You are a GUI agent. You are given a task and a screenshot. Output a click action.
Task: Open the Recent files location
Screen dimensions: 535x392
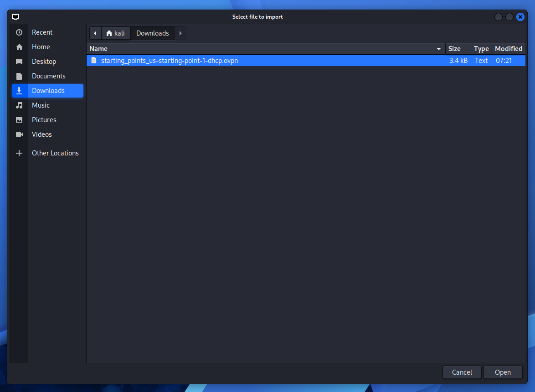pyautogui.click(x=42, y=32)
